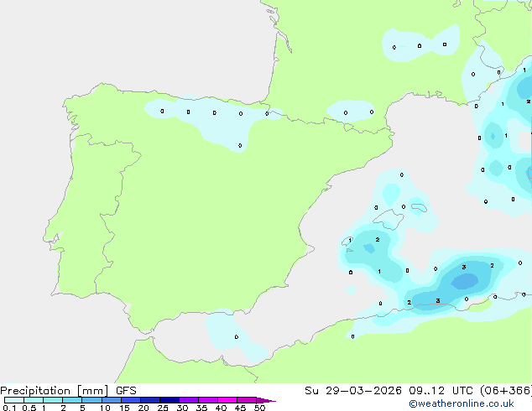This screenshot has width=532, height=411.
Task: Pick the legend swatch between 5 and 10
Action: pos(91,400)
